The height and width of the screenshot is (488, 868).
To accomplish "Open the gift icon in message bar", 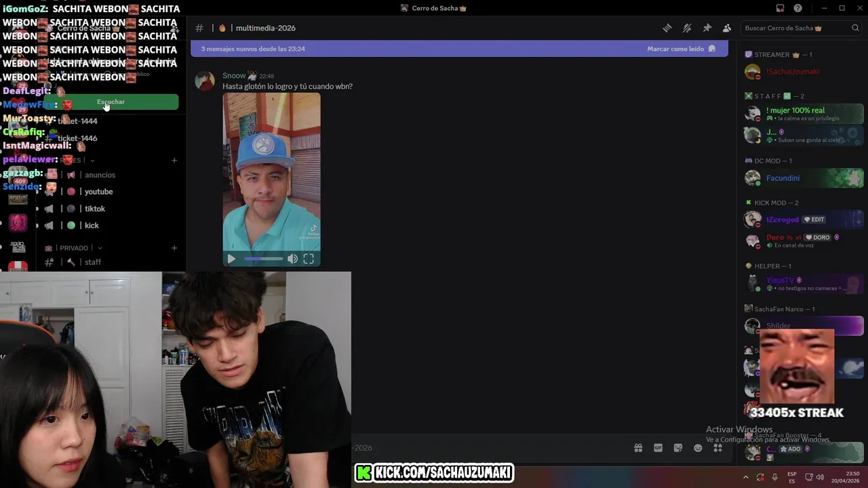I will pyautogui.click(x=638, y=448).
